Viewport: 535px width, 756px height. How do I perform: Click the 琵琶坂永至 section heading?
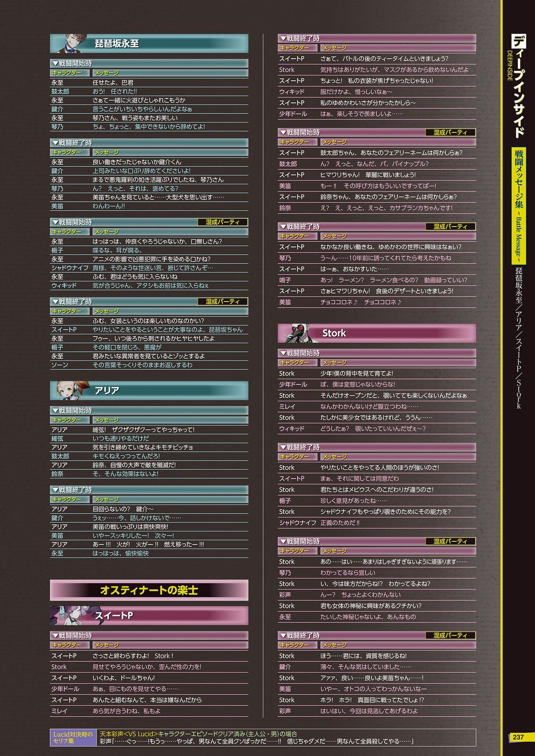pos(117,43)
